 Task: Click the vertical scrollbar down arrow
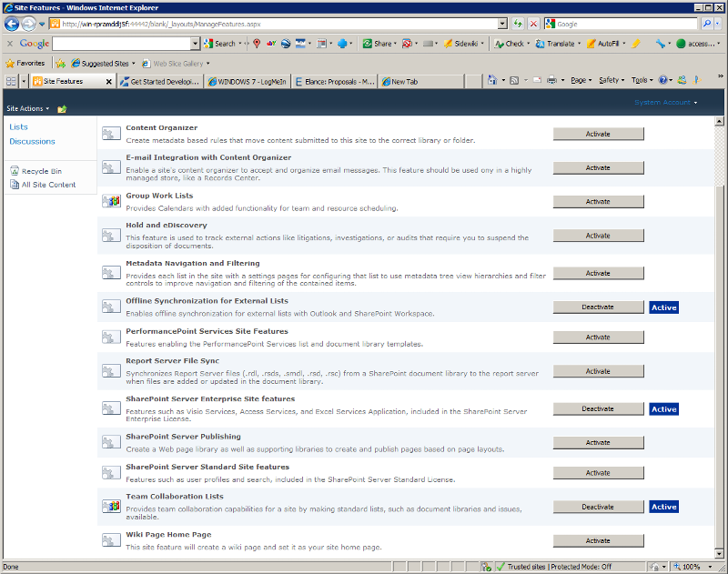[719, 554]
